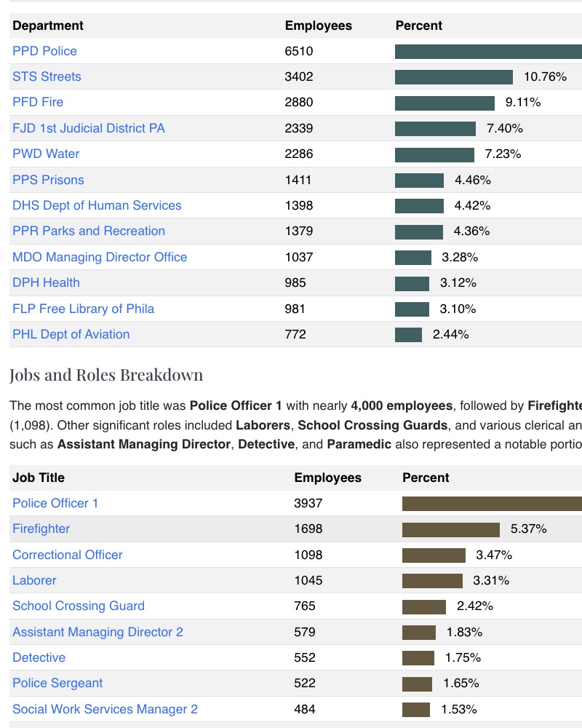The image size is (582, 728).
Task: Open the FJD 1st Judicial District PA link
Action: pyautogui.click(x=87, y=128)
